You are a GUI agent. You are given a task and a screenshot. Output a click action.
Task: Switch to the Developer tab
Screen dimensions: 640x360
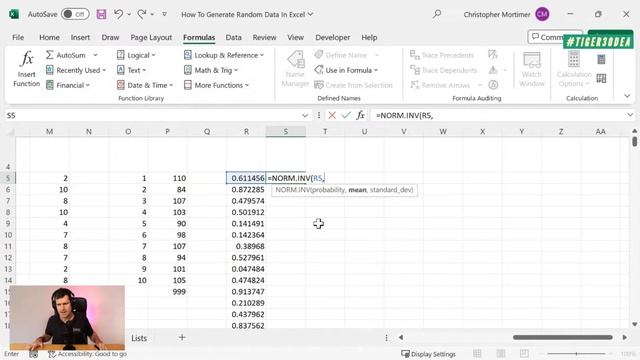click(x=333, y=37)
